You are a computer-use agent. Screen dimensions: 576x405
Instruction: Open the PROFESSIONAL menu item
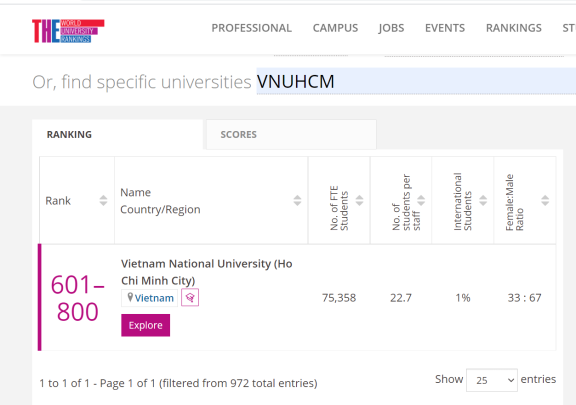252,28
